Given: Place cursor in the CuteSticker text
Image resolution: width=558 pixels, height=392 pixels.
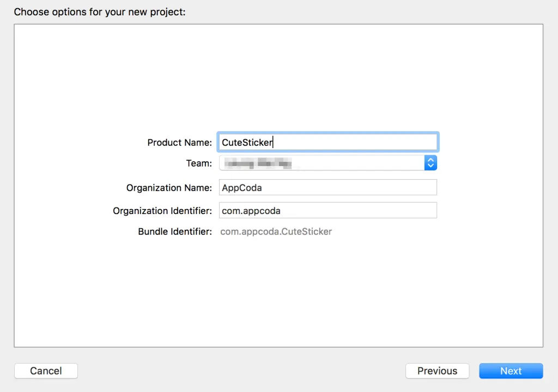Looking at the screenshot, I should pyautogui.click(x=247, y=143).
